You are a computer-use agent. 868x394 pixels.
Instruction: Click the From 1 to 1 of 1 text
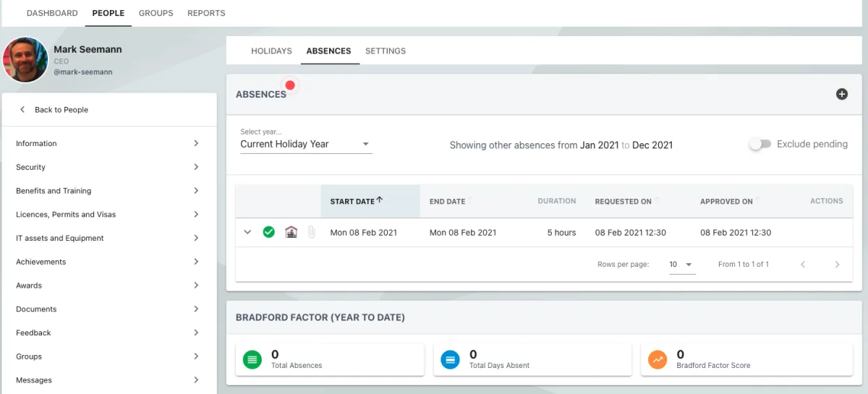click(744, 265)
